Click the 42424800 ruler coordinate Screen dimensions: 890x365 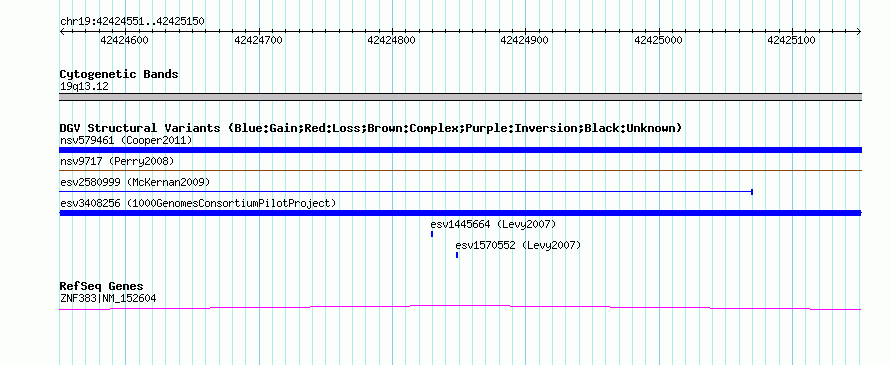pos(391,40)
